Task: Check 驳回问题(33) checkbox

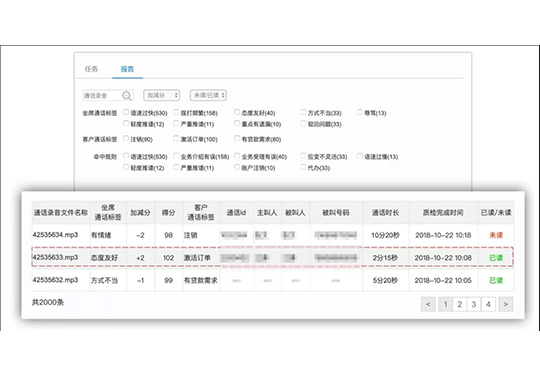Action: click(303, 123)
